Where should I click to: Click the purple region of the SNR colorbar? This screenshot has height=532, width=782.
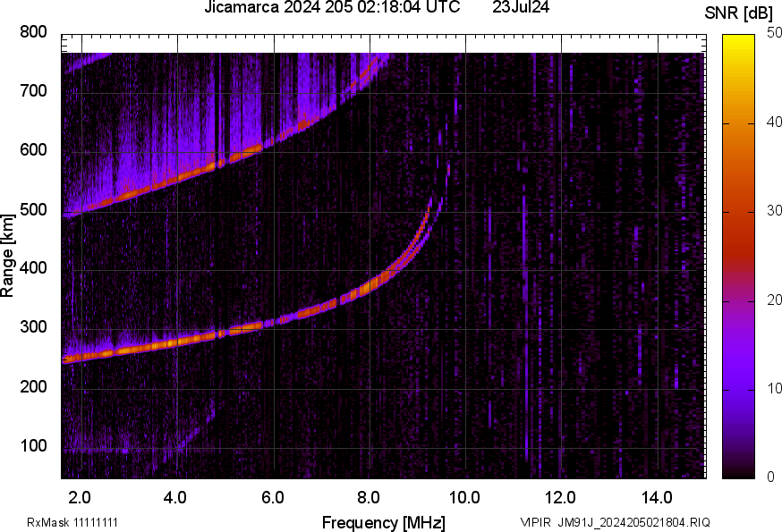[x=738, y=376]
